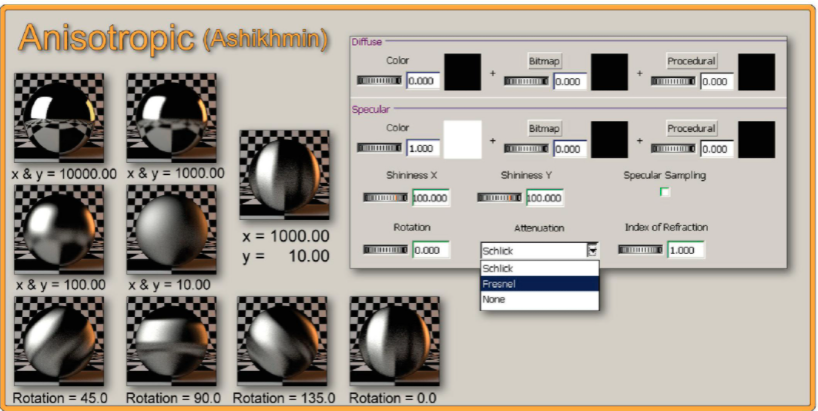
Task: Click the Specular Procedural value field
Action: coord(717,149)
